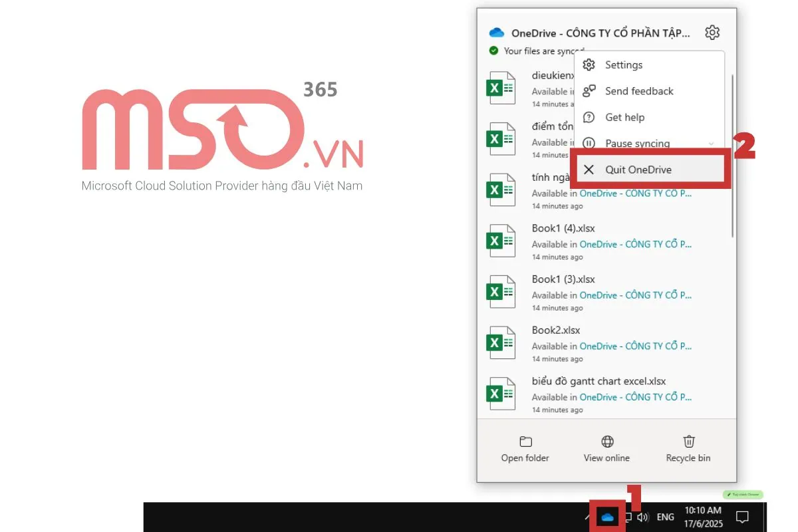Choose Settings in the OneDrive menu

623,65
